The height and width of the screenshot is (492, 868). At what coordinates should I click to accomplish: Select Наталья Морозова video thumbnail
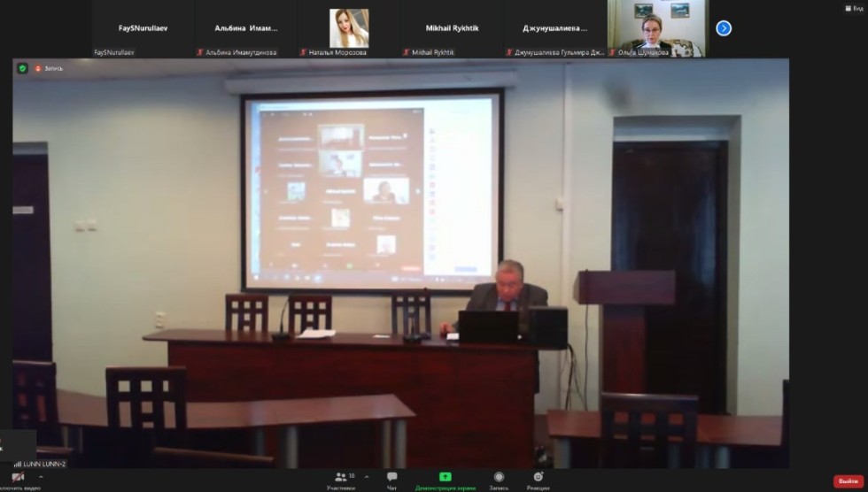click(x=349, y=28)
